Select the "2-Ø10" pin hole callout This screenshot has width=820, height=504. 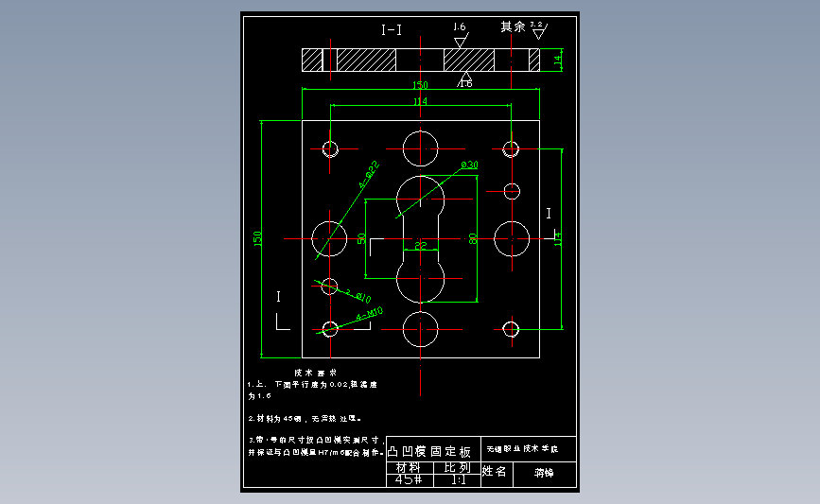pos(358,296)
